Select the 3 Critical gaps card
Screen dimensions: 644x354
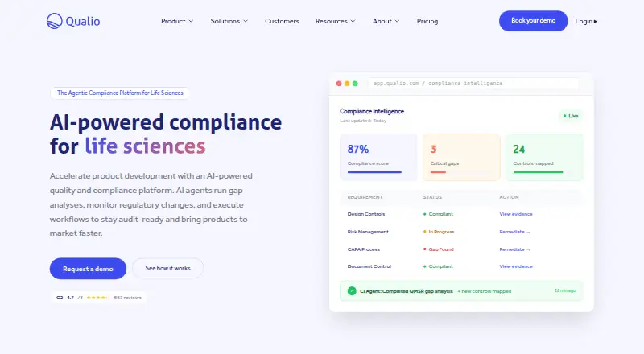tap(461, 157)
